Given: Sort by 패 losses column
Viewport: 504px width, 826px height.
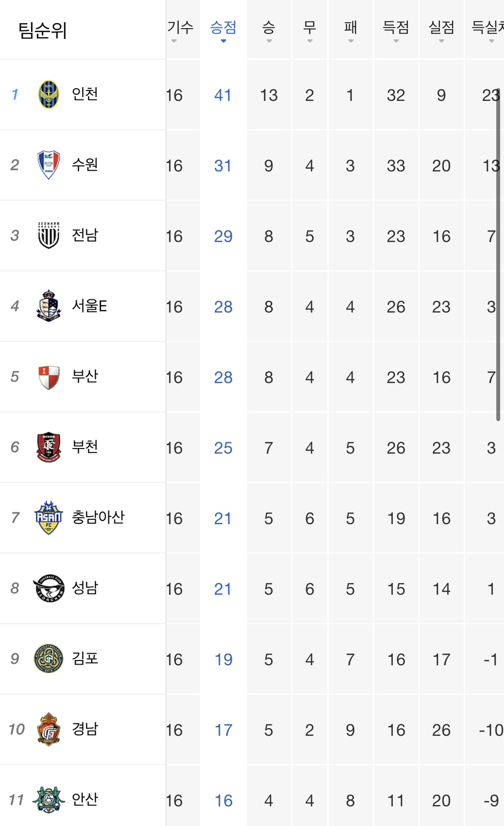Looking at the screenshot, I should [350, 31].
